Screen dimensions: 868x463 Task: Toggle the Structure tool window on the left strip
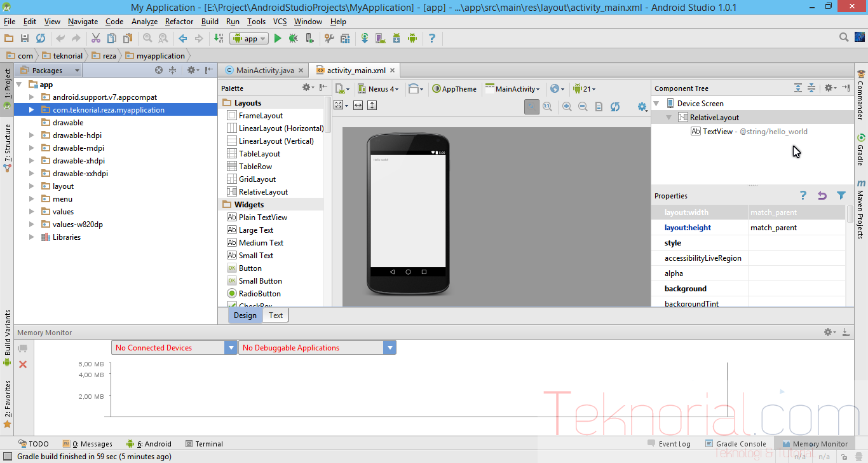tap(8, 147)
